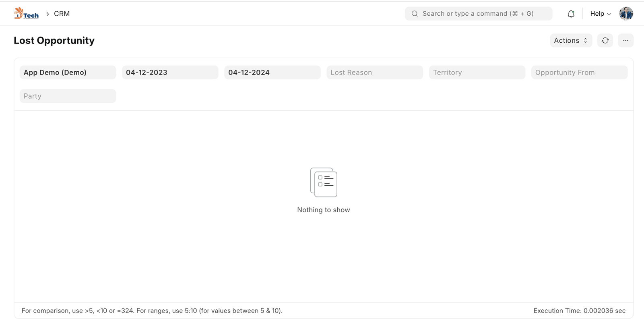Open the three-dots more options menu
Image resolution: width=644 pixels, height=323 pixels.
click(x=625, y=40)
